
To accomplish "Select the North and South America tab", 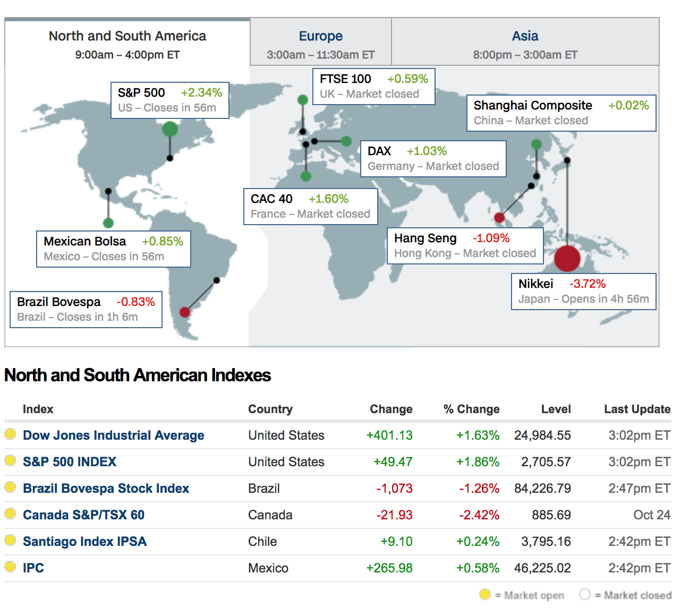I will 127,42.
